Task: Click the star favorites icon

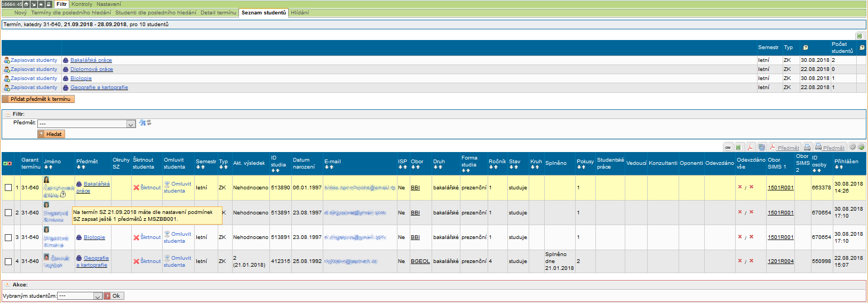Action: [x=41, y=4]
